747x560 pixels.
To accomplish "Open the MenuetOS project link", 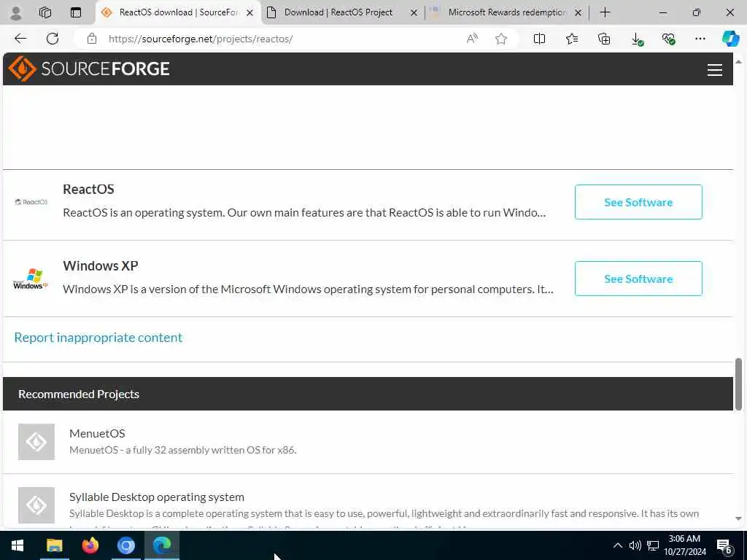I will [97, 433].
